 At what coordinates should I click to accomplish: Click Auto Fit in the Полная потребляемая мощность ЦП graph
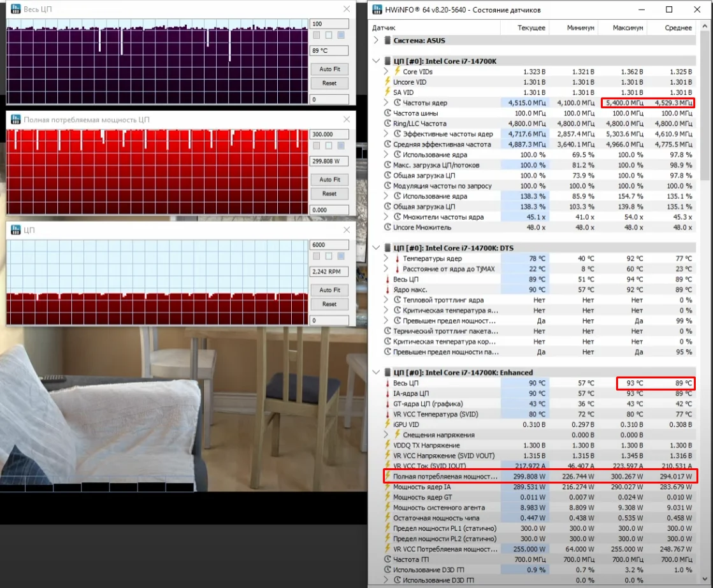329,180
